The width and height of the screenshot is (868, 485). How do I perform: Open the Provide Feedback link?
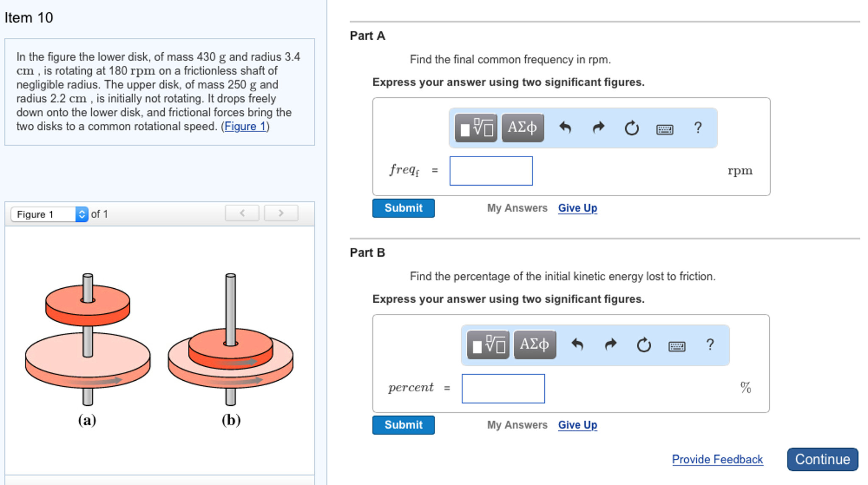coord(717,459)
